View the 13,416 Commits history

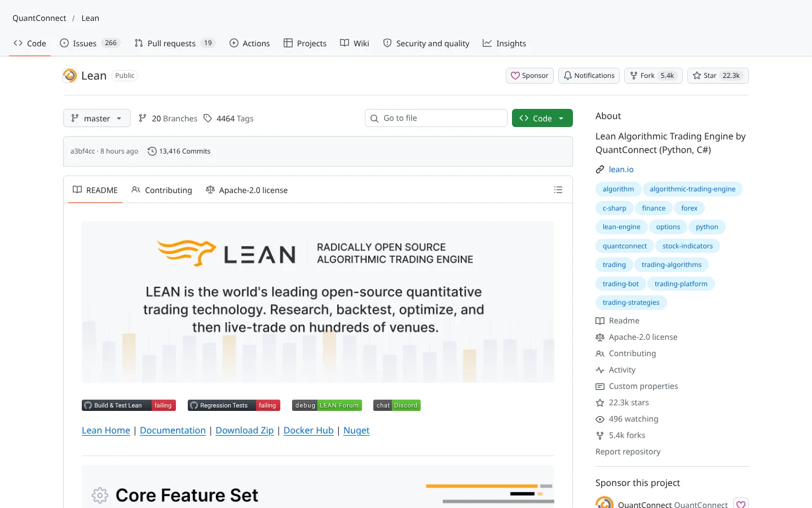pyautogui.click(x=179, y=151)
